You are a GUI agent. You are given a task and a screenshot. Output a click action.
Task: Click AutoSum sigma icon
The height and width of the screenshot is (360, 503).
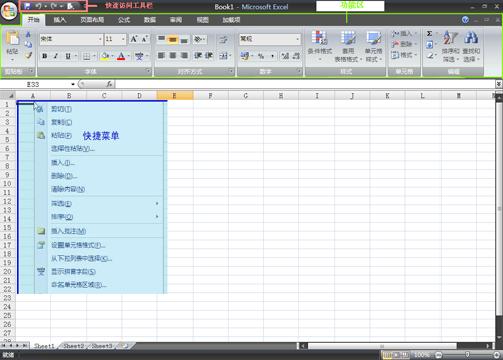coord(429,34)
